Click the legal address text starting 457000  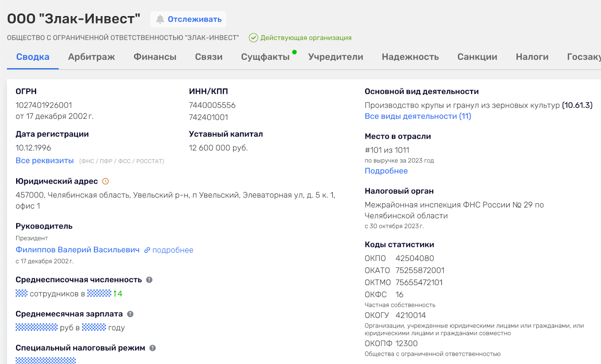pos(175,200)
